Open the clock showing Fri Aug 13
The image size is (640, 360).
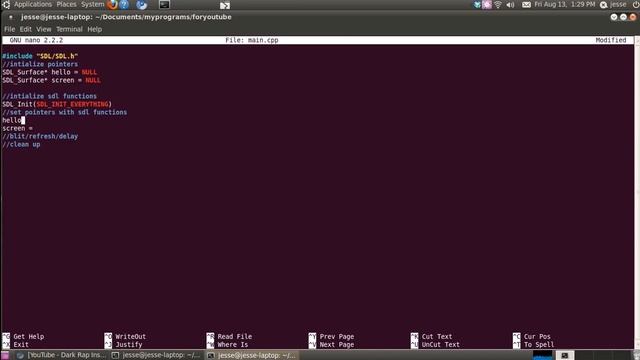click(564, 4)
